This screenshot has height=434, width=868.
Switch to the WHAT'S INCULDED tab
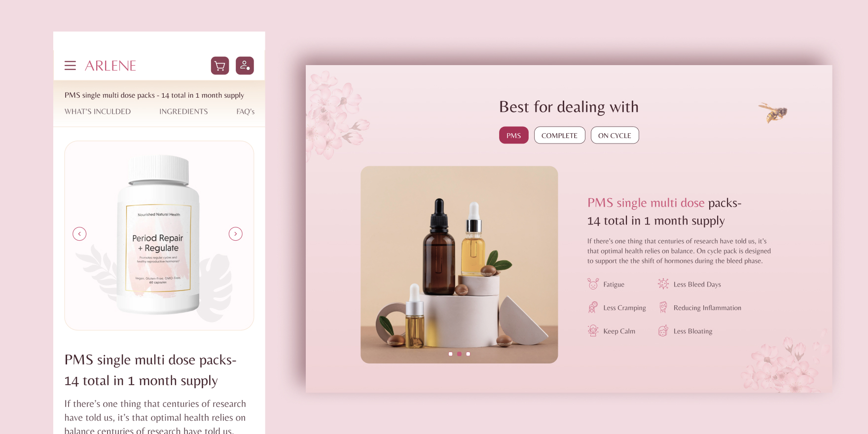click(x=98, y=111)
